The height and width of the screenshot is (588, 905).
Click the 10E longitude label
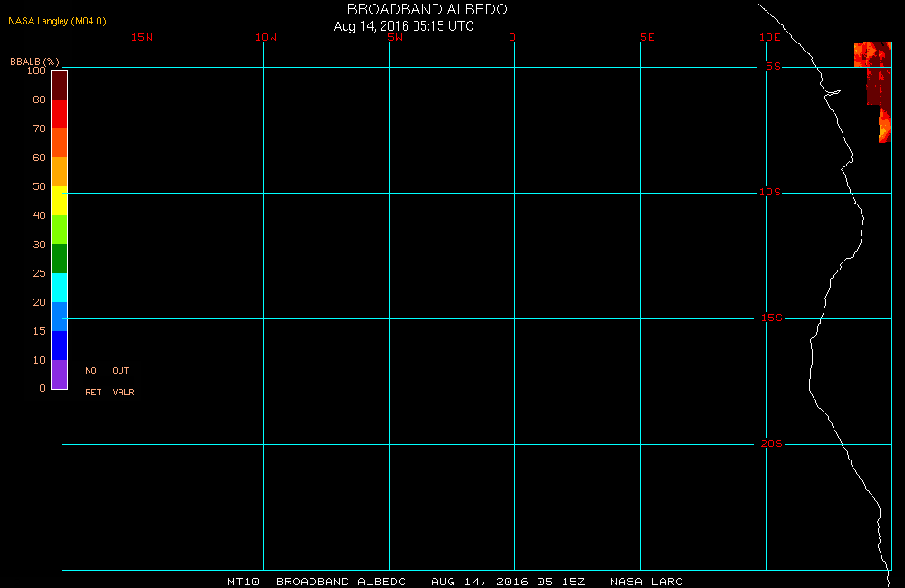point(770,37)
